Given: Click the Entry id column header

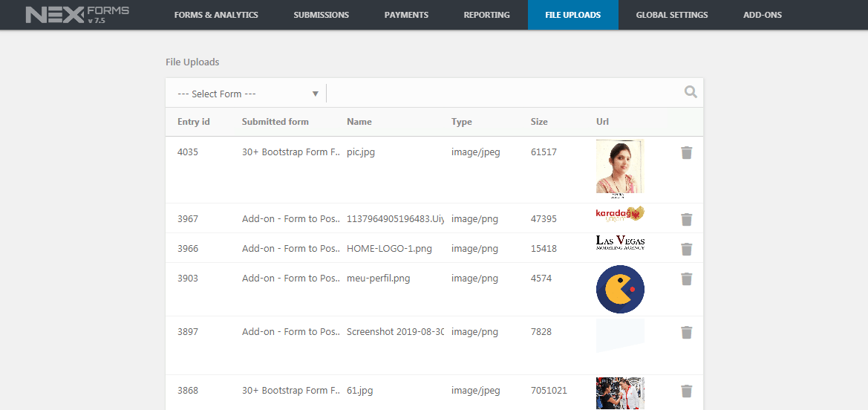Looking at the screenshot, I should click(x=194, y=122).
